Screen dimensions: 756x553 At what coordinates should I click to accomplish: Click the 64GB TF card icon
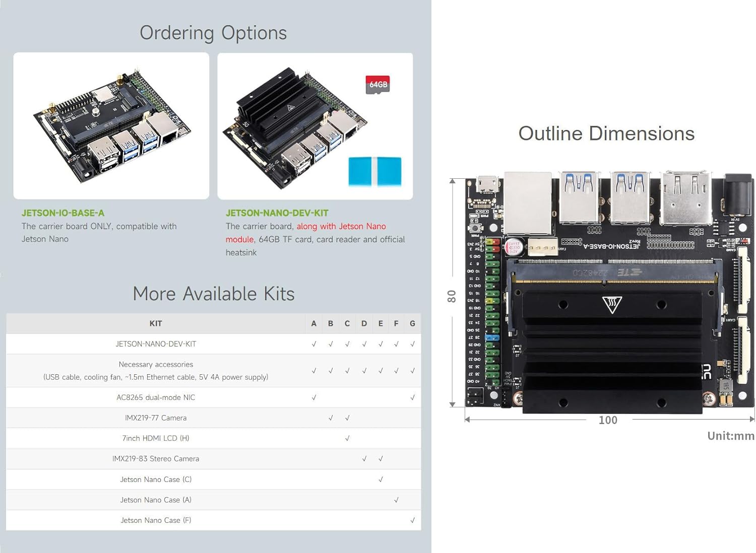pyautogui.click(x=377, y=85)
